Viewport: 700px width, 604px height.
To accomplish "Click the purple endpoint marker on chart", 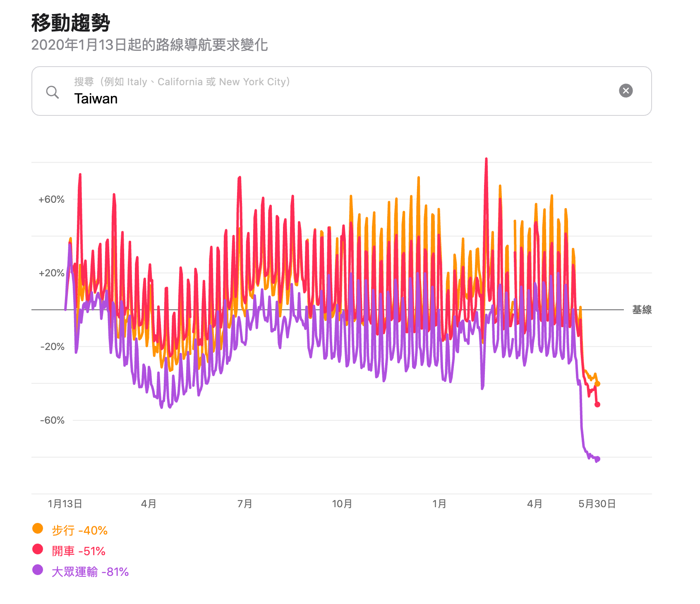I will (x=597, y=459).
